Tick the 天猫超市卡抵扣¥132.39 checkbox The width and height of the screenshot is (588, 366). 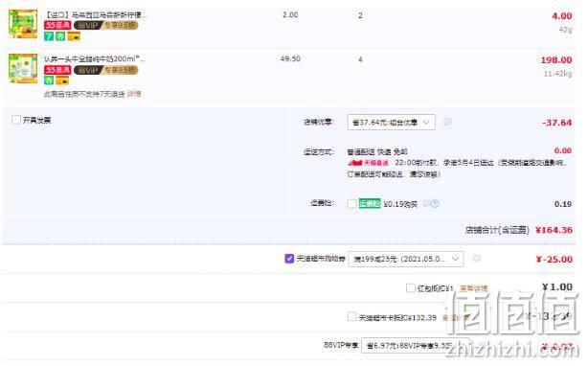(x=351, y=317)
